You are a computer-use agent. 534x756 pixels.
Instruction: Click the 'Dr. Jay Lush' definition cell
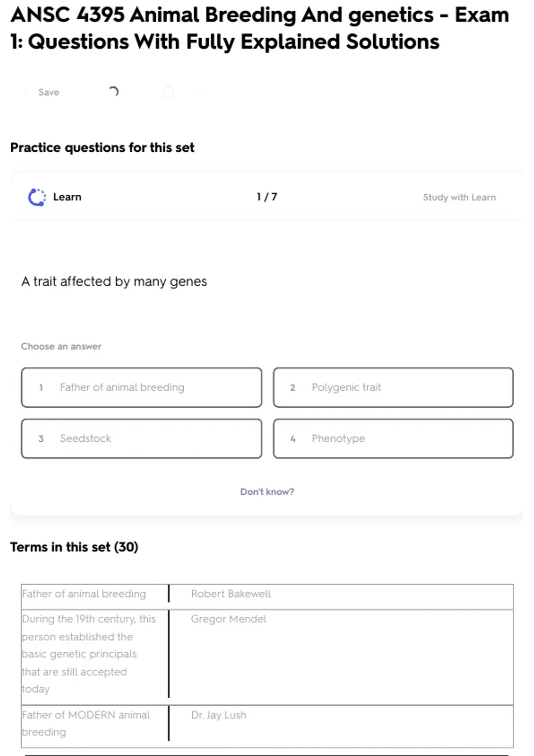218,715
